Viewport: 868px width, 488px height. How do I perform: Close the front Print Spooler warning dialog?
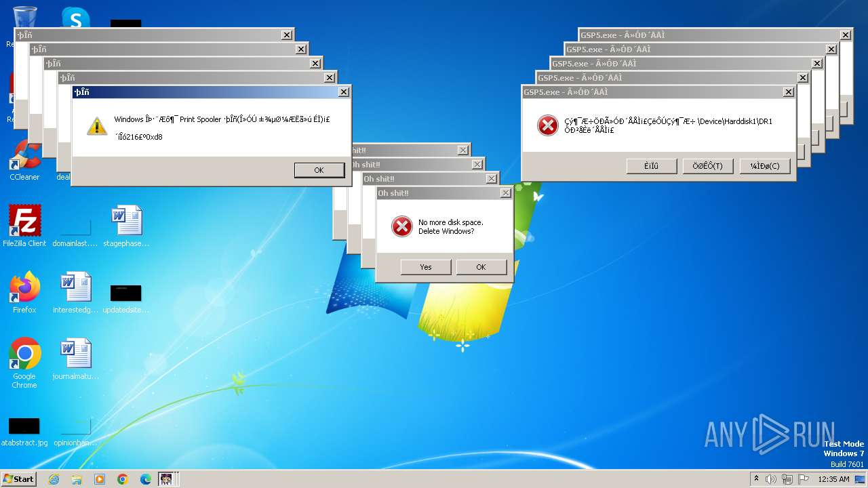(344, 92)
